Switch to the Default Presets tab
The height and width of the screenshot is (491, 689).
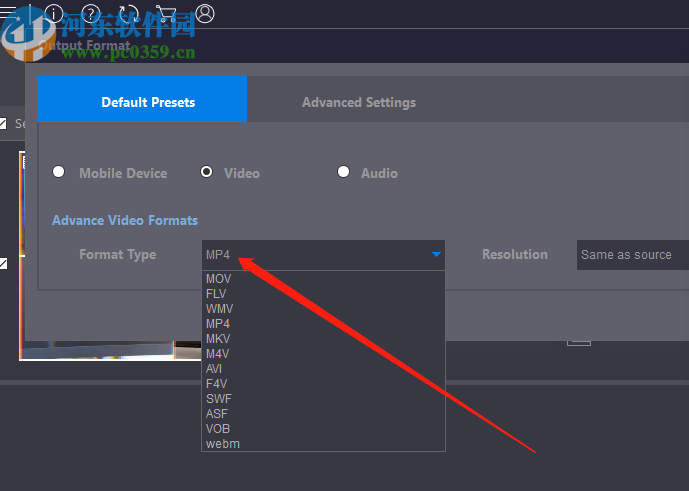pos(148,102)
